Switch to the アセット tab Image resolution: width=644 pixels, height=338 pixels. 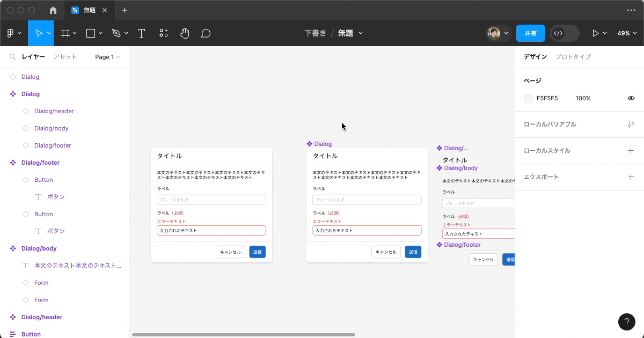point(65,57)
